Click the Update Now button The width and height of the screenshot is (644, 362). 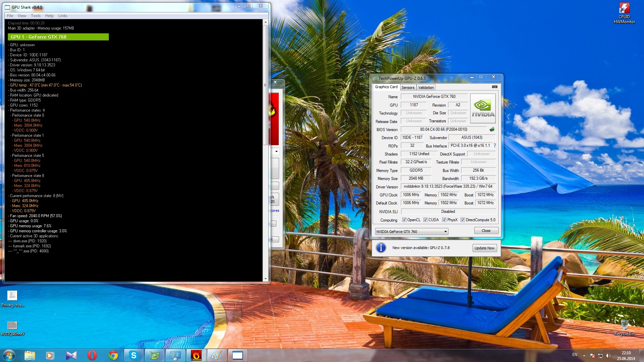point(484,248)
